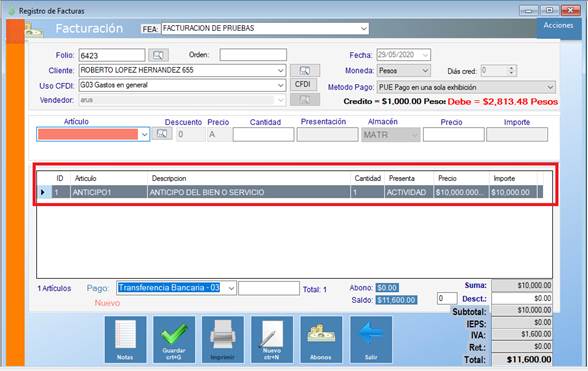Open the article search icon button

162,134
